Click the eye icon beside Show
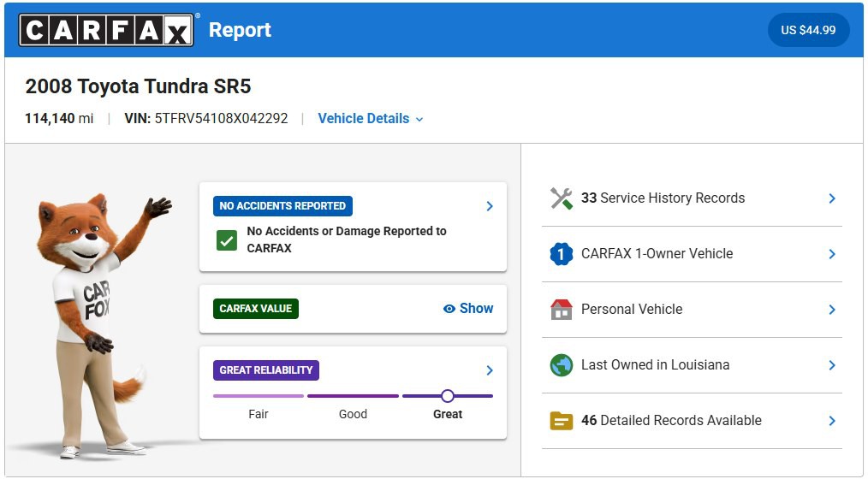868x479 pixels. point(449,309)
